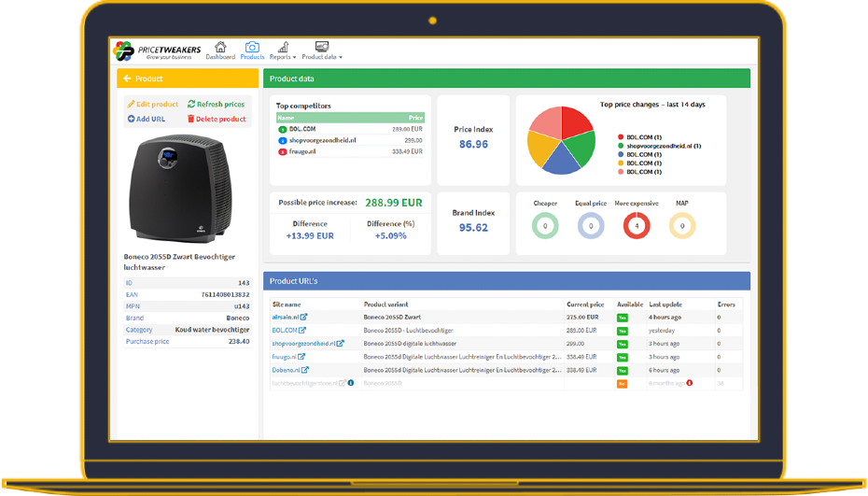Image resolution: width=868 pixels, height=496 pixels.
Task: Sort by Current price column header
Action: pyautogui.click(x=585, y=305)
